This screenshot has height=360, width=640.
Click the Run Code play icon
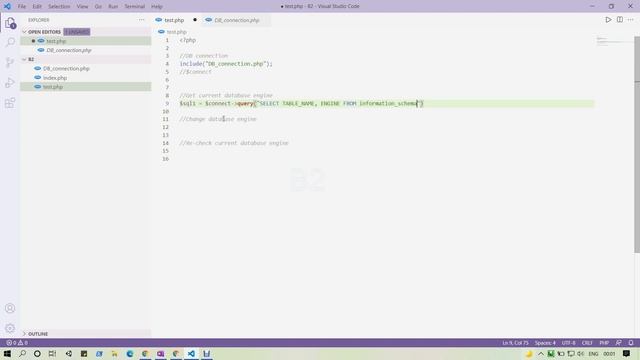click(x=608, y=20)
